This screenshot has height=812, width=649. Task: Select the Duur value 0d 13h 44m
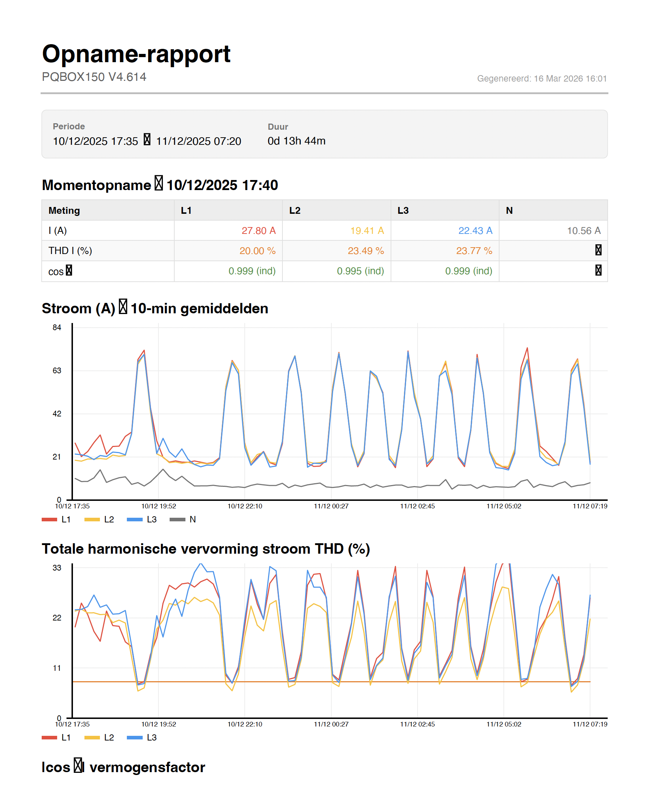(296, 141)
